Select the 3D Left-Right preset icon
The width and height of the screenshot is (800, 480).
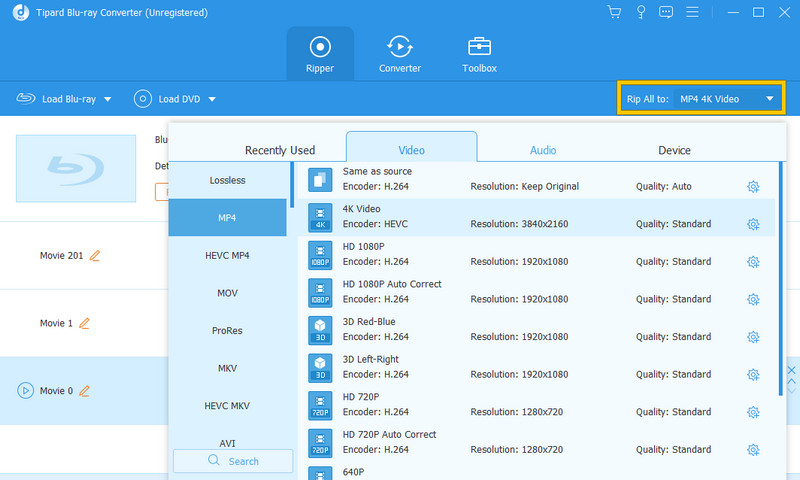coord(320,368)
